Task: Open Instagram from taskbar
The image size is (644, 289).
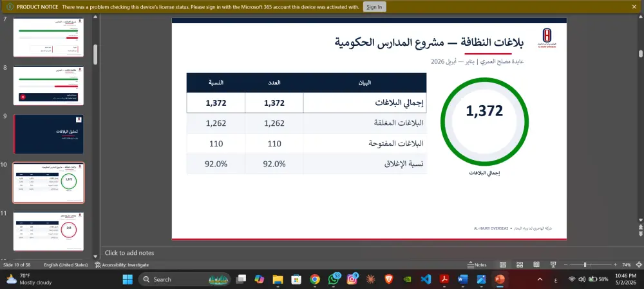Action: tap(352, 279)
